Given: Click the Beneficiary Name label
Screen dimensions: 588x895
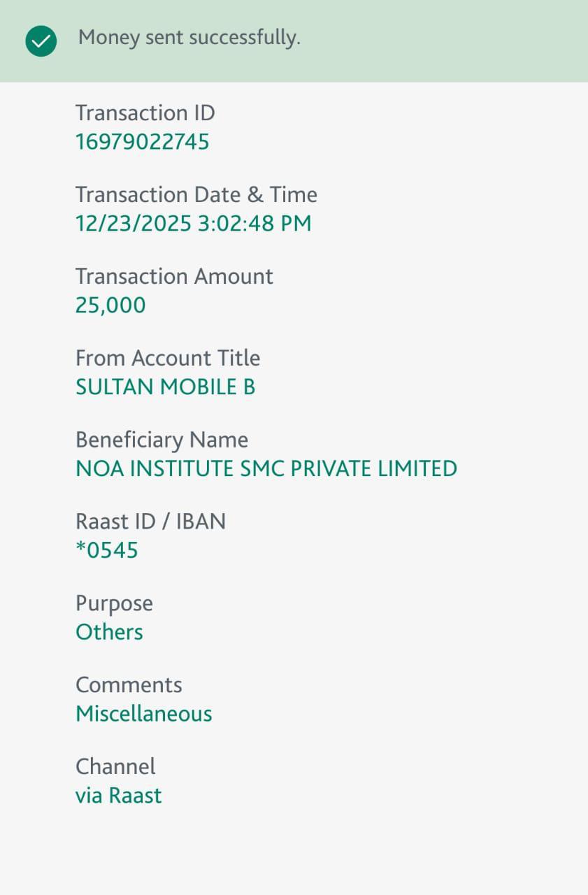Looking at the screenshot, I should point(162,440).
